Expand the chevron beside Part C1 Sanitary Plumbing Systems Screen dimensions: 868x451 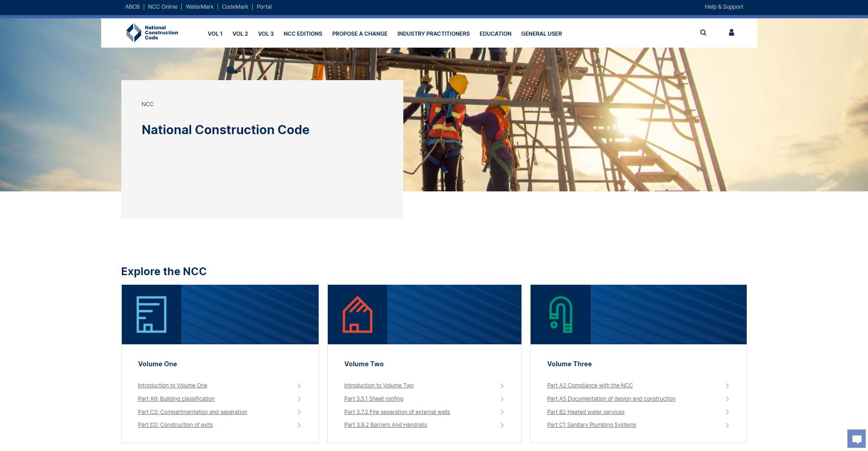tap(727, 425)
